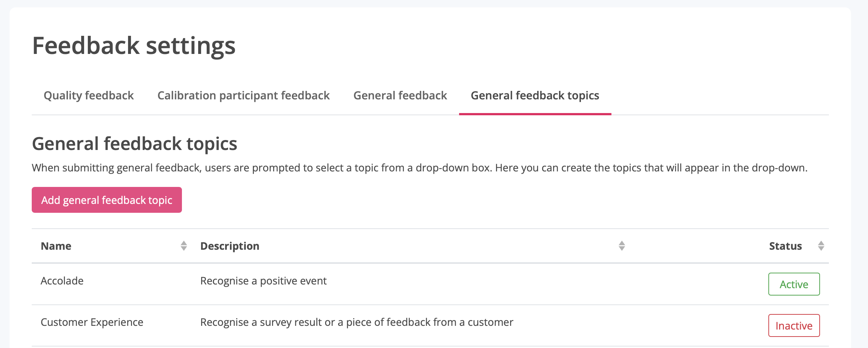Click the Name column header text
Image resolution: width=868 pixels, height=348 pixels.
[x=56, y=246]
